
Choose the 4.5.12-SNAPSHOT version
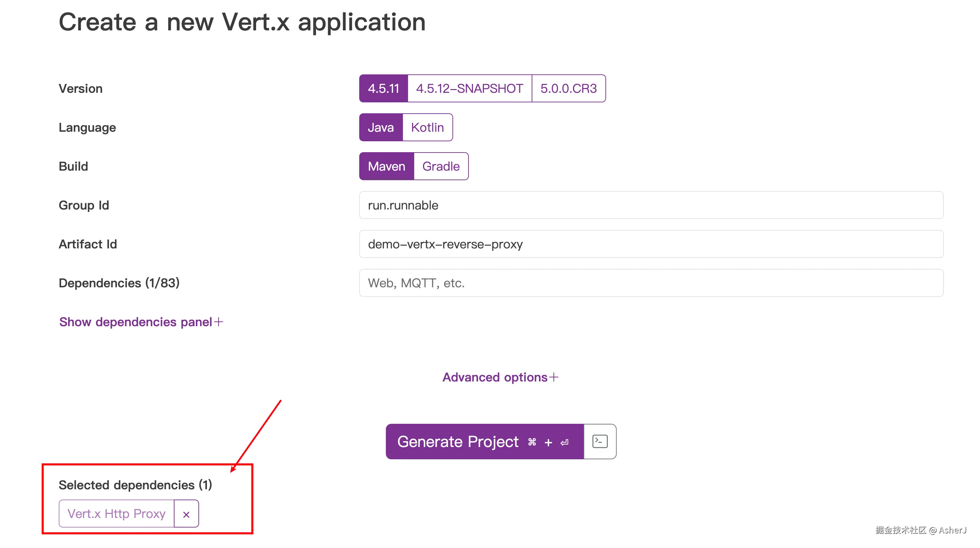pyautogui.click(x=469, y=89)
